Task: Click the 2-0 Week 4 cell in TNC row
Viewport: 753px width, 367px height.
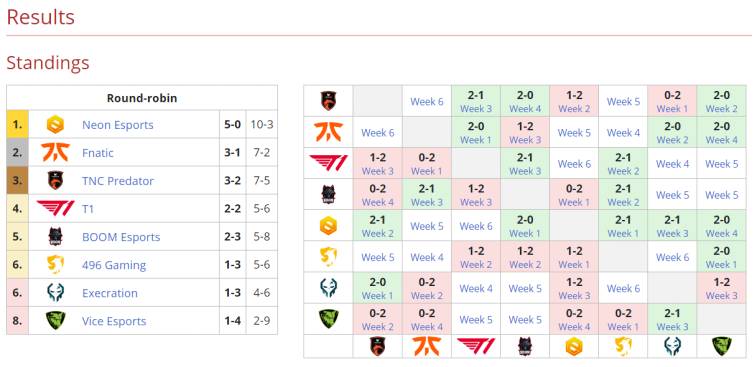Action: coord(525,101)
